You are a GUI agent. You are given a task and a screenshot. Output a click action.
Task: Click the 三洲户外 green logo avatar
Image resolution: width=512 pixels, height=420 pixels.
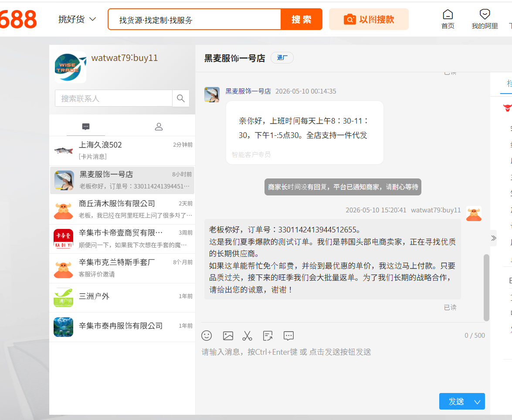[x=63, y=297]
